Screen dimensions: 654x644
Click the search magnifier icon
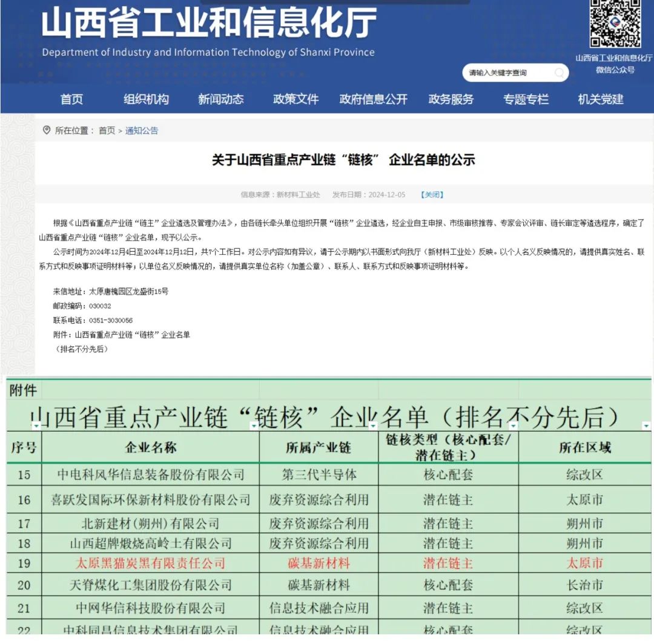560,73
